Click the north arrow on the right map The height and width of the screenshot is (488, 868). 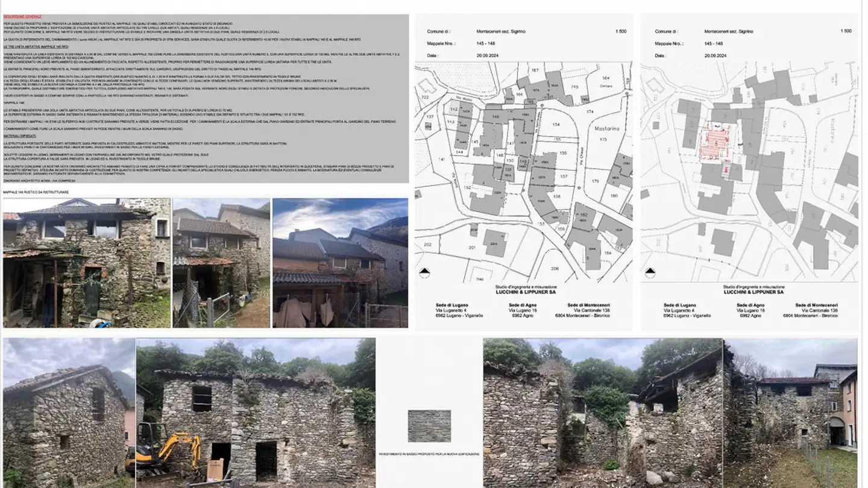point(650,273)
